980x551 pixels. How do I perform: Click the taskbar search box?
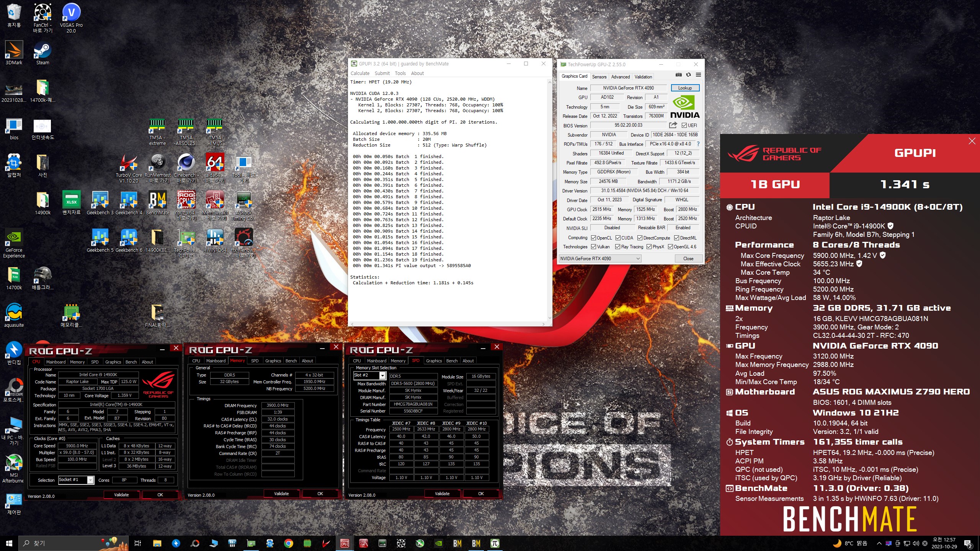[73, 543]
